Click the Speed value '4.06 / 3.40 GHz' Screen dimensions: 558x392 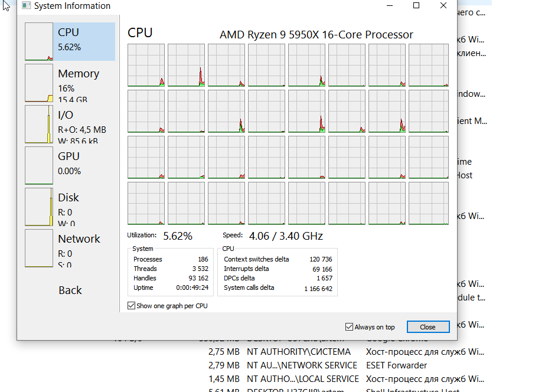286,236
